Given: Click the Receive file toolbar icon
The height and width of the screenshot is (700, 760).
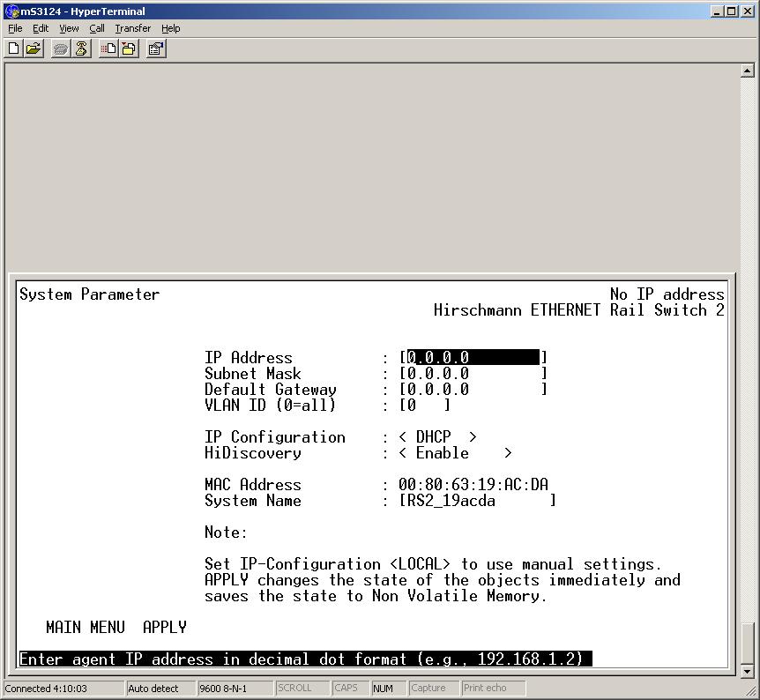Looking at the screenshot, I should click(128, 49).
